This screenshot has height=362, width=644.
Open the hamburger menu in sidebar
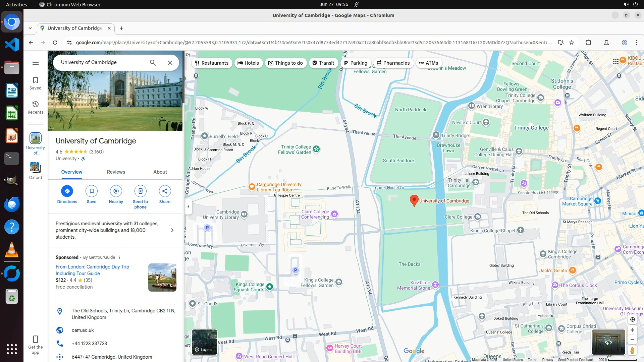pos(36,63)
